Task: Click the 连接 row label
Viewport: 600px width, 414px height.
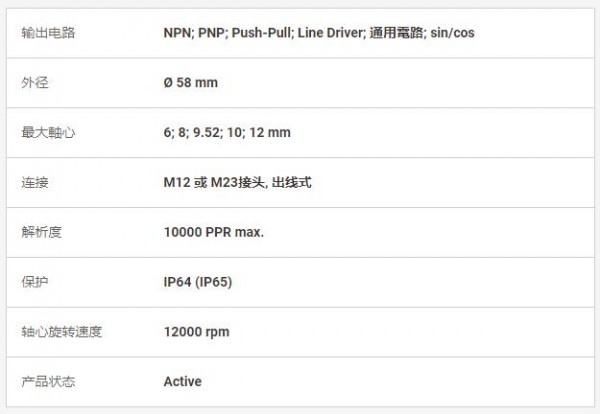Action: tap(34, 183)
